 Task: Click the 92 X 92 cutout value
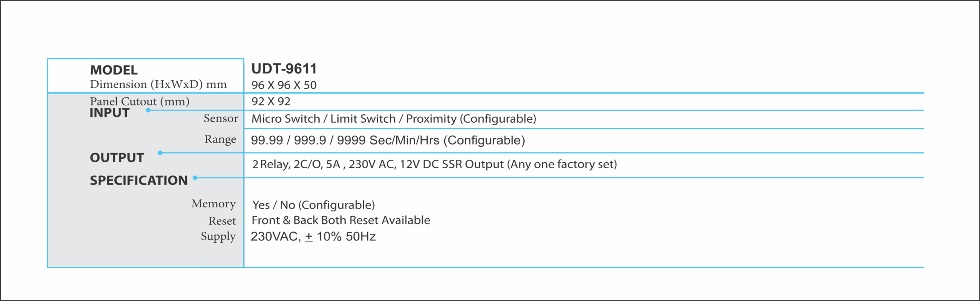[x=271, y=101]
